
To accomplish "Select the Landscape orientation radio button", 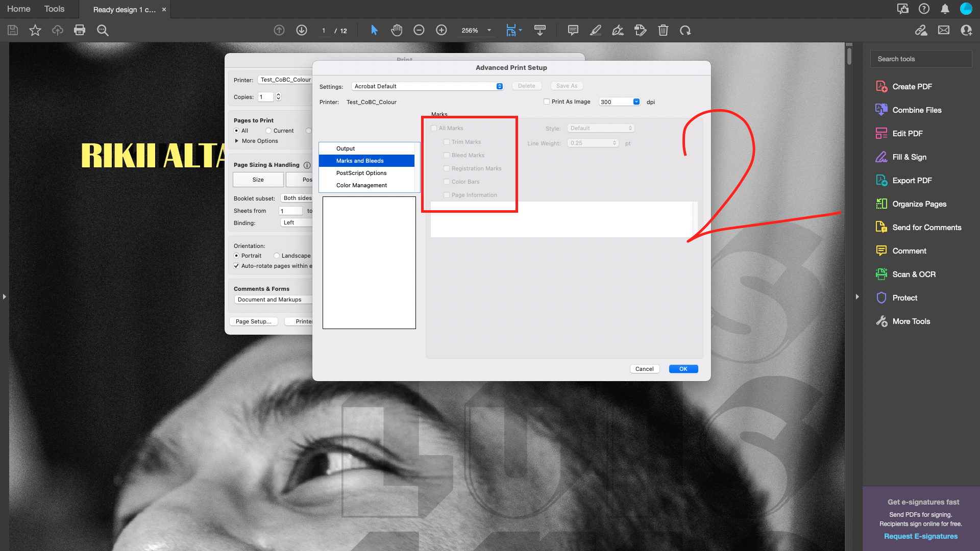I will pyautogui.click(x=277, y=256).
